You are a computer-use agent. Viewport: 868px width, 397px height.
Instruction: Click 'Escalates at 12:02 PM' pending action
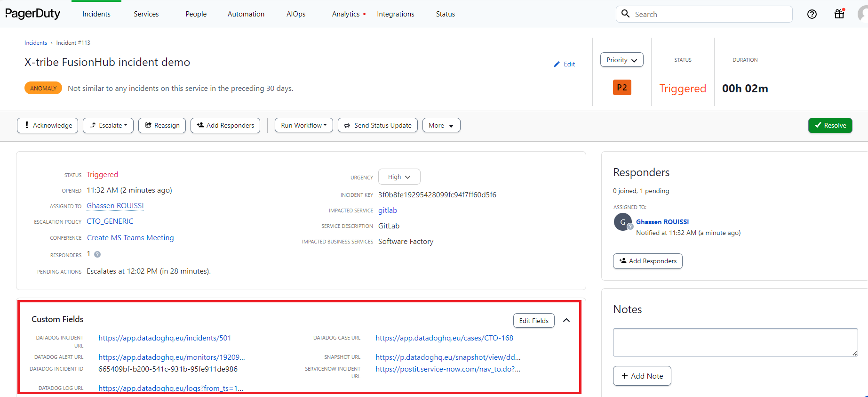pyautogui.click(x=149, y=271)
